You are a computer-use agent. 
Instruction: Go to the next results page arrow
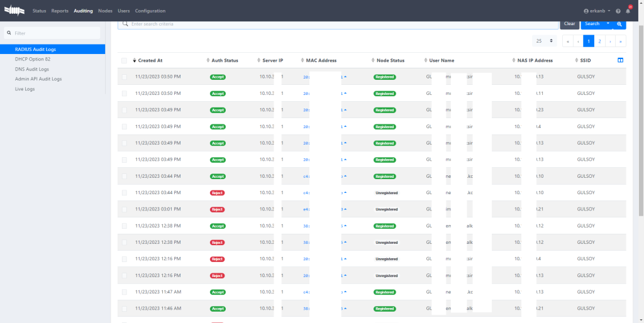(610, 41)
